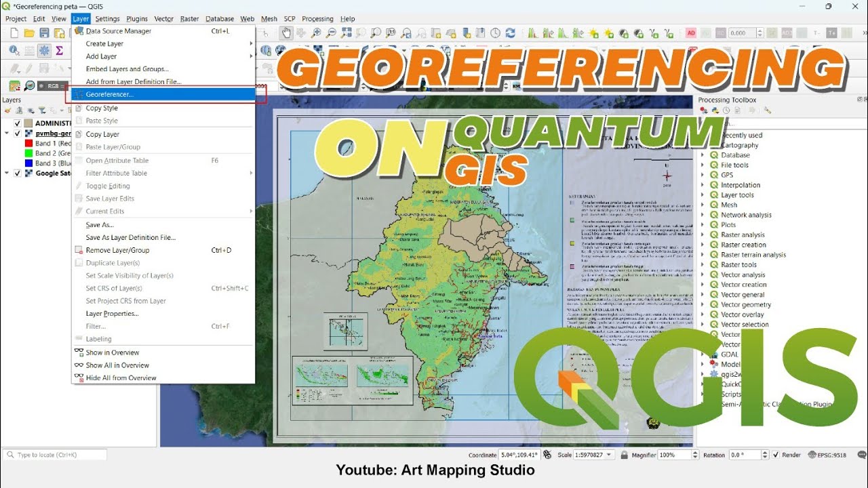Collapse the pvmbg-ger layer tree arrow
This screenshot has height=488, width=868.
(7, 134)
